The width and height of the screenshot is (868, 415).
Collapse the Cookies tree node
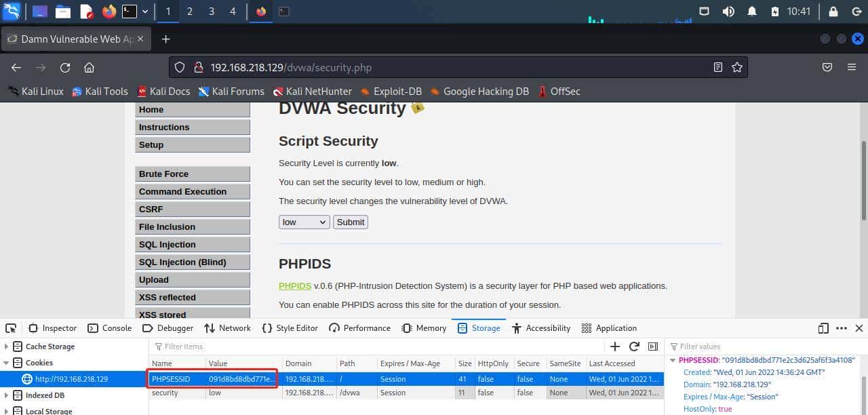[x=6, y=363]
